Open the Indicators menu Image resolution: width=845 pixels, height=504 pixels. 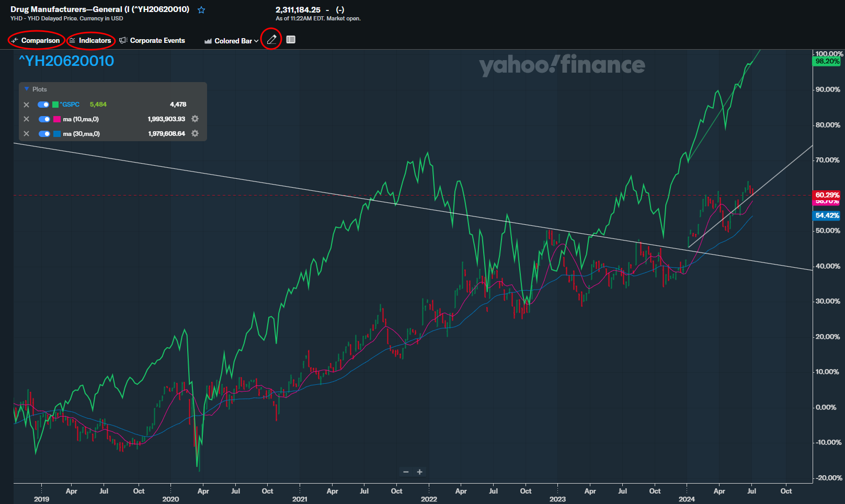[x=90, y=40]
